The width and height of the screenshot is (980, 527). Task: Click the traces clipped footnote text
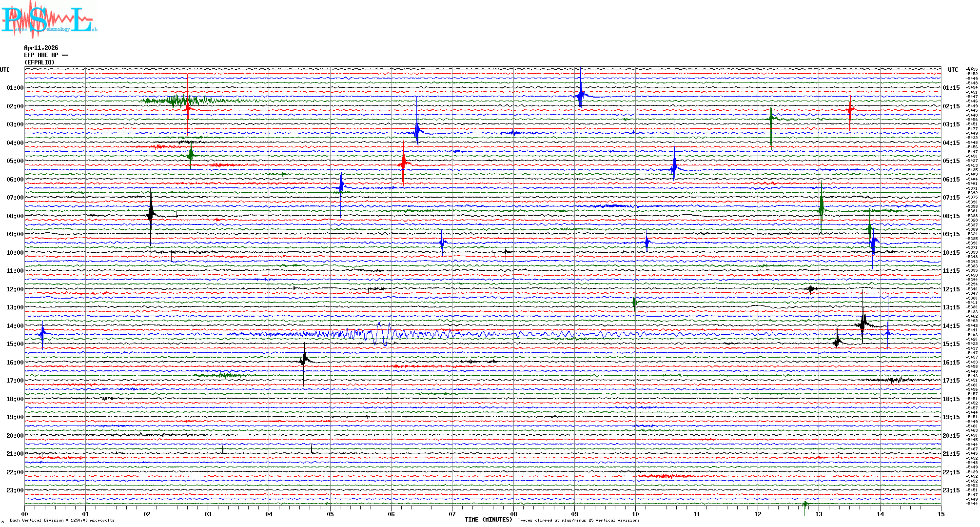[578, 520]
